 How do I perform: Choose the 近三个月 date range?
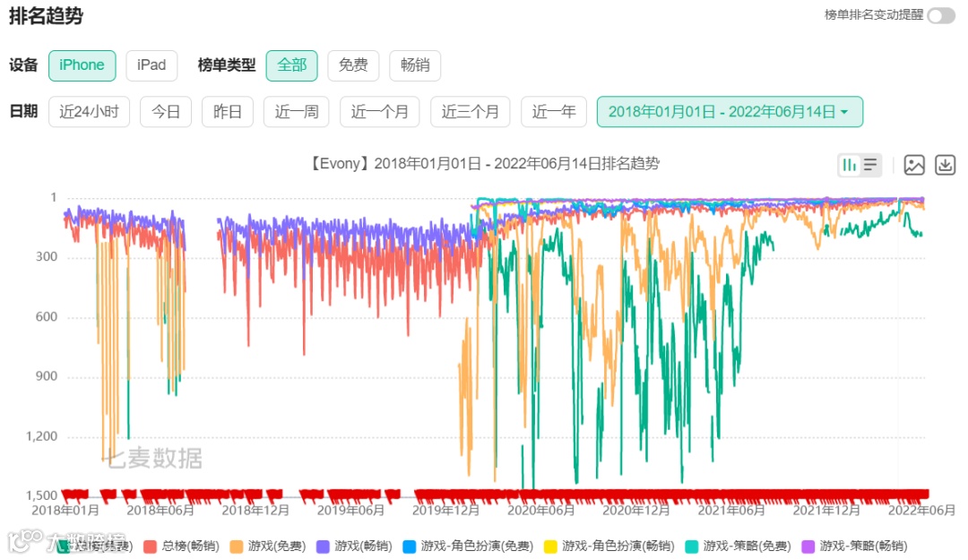coord(470,112)
